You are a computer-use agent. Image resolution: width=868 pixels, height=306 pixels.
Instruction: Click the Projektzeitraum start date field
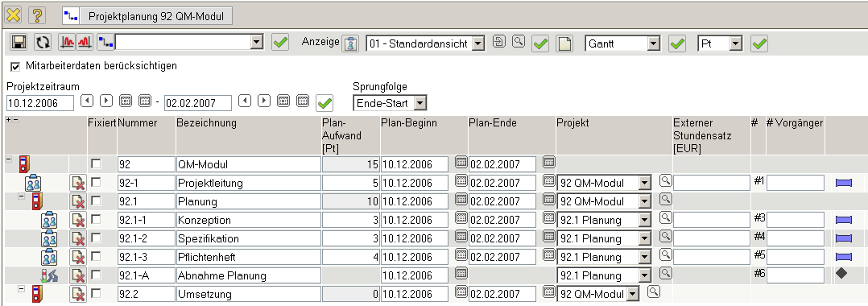click(x=40, y=103)
